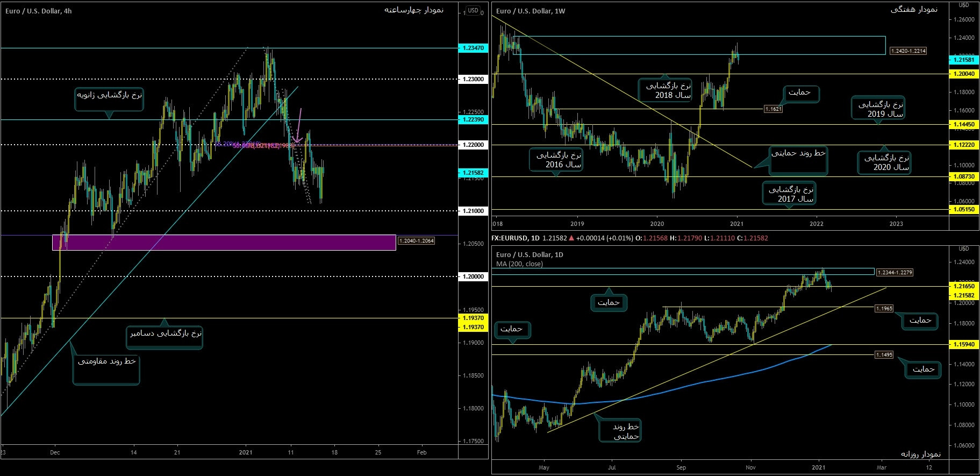Screen dimensions: 980x476
Task: Click the 'Feb' date on 4h time axis
Action: tap(421, 452)
